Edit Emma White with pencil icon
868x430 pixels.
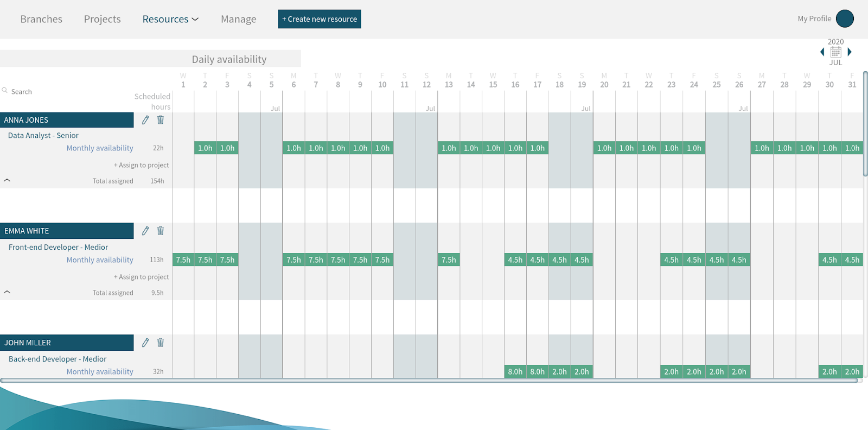(145, 231)
